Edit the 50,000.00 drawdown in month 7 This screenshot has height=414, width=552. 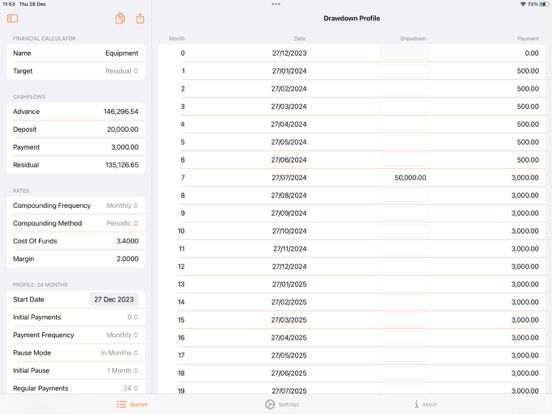point(404,177)
